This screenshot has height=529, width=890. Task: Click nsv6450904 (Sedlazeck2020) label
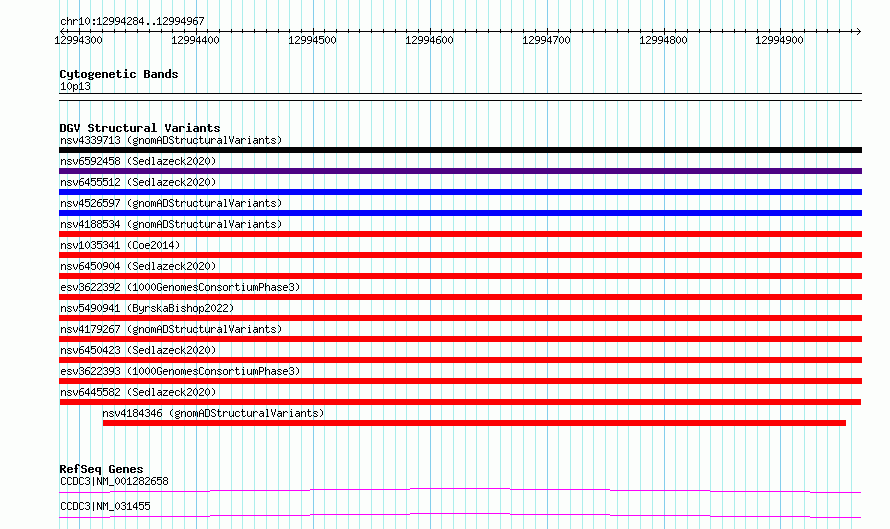[x=138, y=266]
